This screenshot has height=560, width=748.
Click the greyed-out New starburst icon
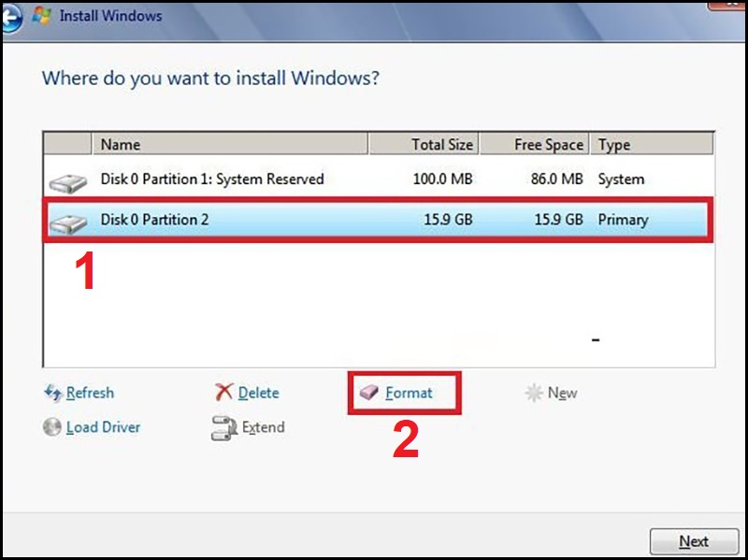[x=534, y=394]
